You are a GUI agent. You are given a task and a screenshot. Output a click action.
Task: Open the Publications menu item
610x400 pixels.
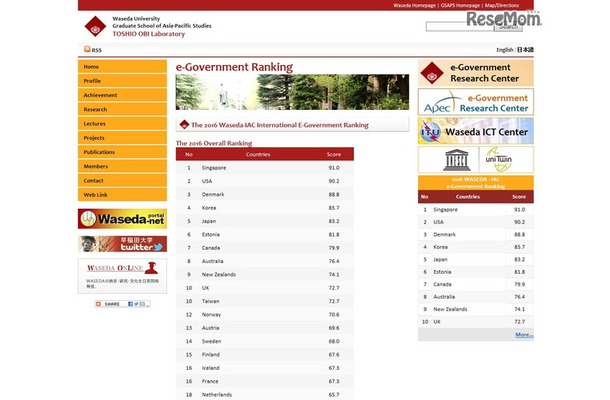[122, 152]
